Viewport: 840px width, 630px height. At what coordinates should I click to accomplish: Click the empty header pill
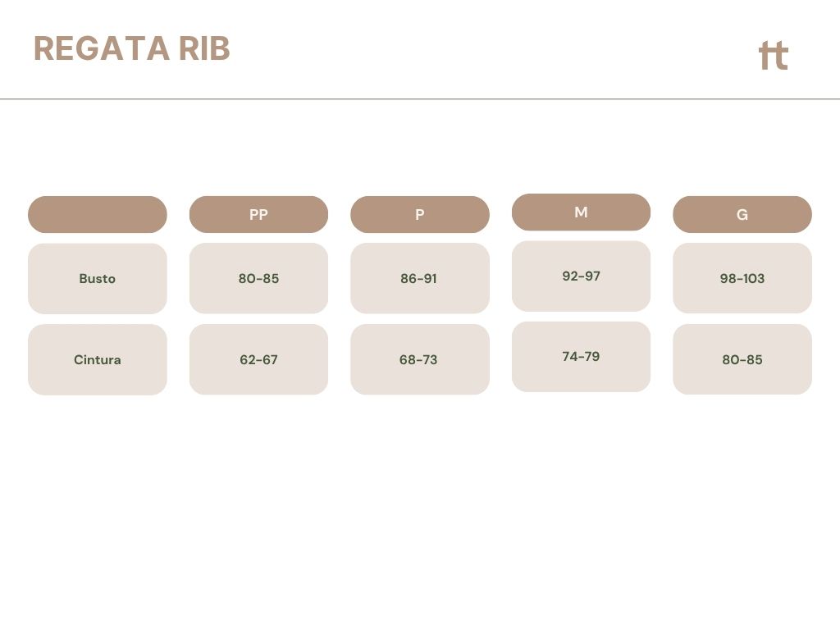pos(98,214)
